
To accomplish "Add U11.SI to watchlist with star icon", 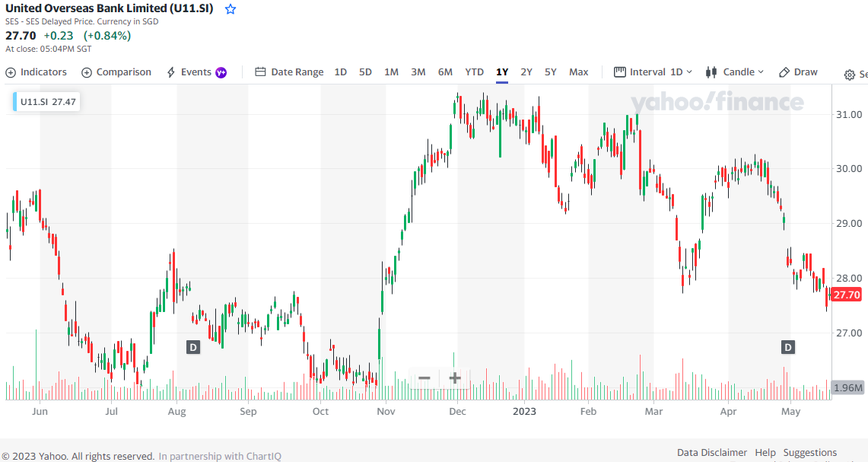I will click(x=231, y=9).
